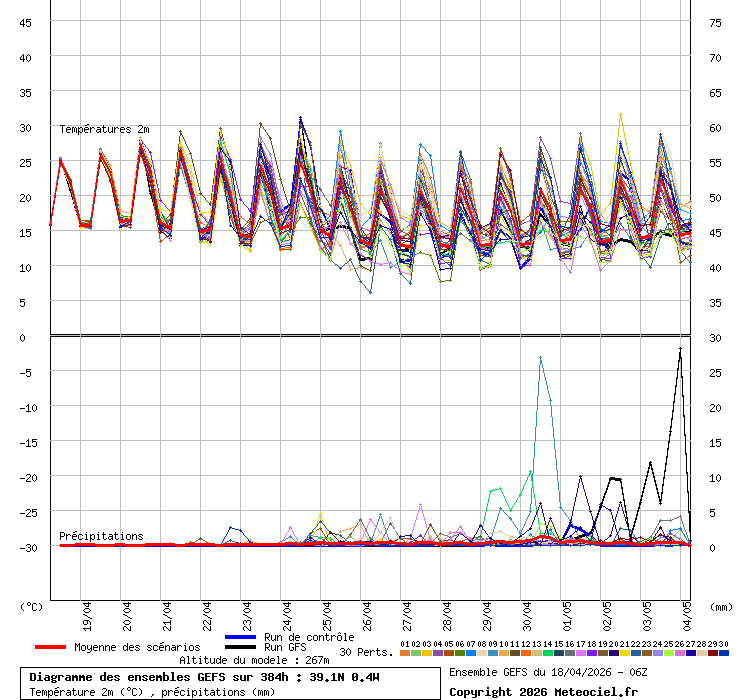Click the 24/04 date label on axis
This screenshot has height=700, width=740.
pos(287,611)
